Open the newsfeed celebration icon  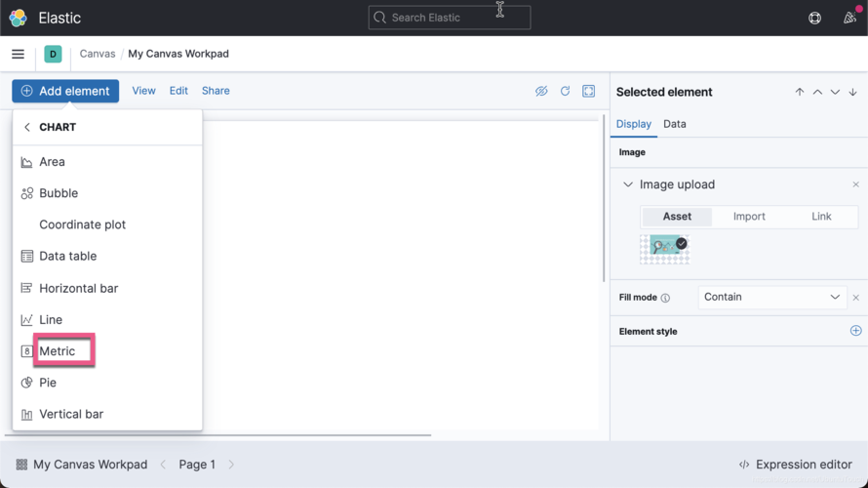[849, 18]
